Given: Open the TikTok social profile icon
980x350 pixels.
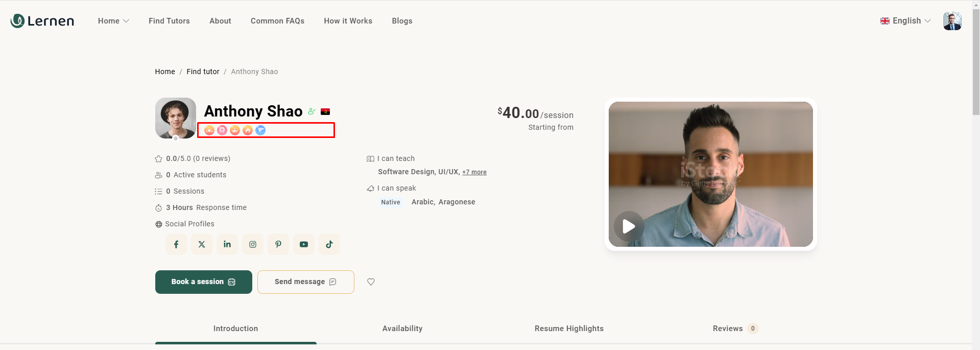Looking at the screenshot, I should (329, 244).
